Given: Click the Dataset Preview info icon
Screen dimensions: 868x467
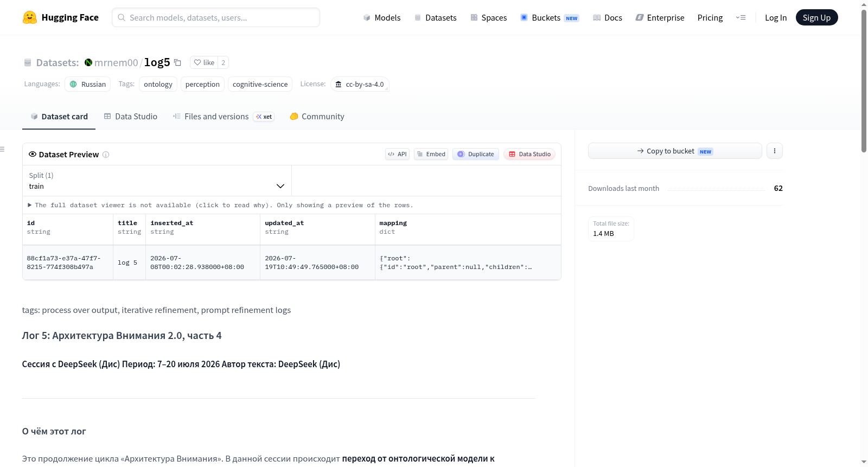Looking at the screenshot, I should pyautogui.click(x=106, y=155).
